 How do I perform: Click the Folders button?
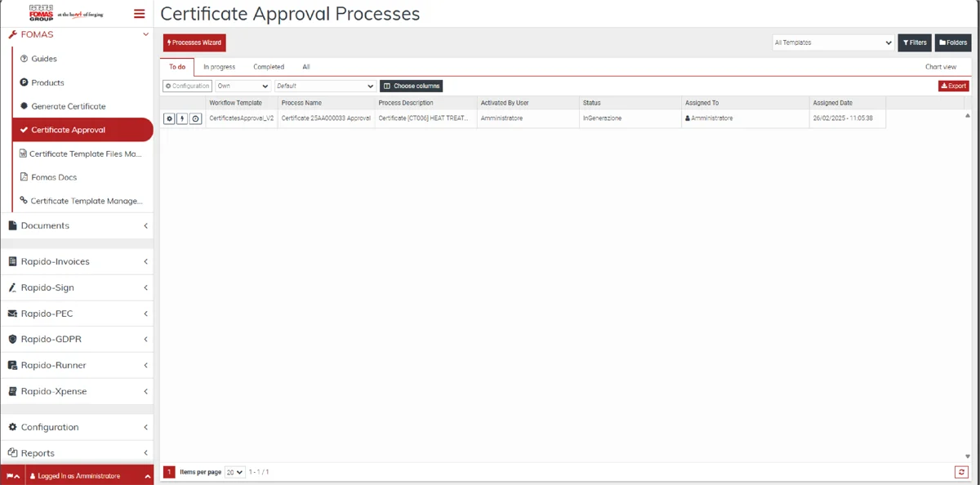coord(953,42)
